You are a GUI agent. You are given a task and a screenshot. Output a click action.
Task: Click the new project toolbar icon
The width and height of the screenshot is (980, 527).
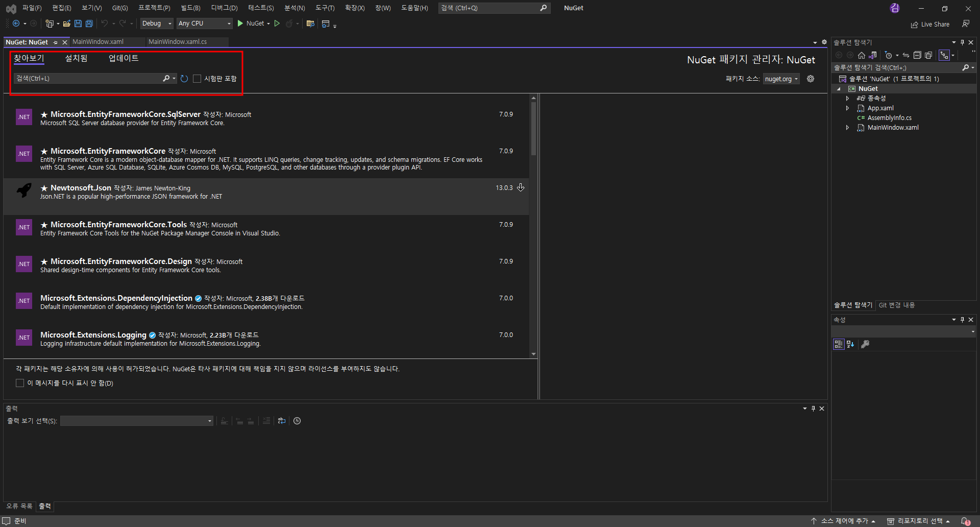coord(50,23)
